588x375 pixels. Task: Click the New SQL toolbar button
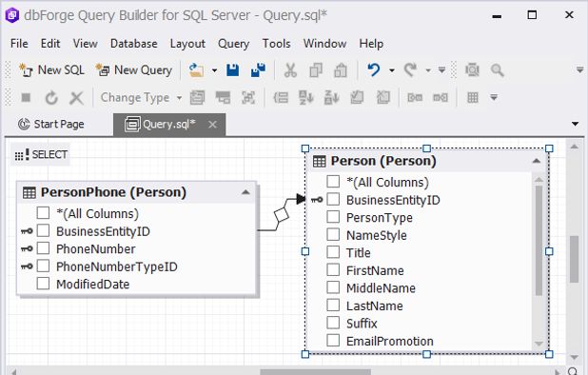51,70
